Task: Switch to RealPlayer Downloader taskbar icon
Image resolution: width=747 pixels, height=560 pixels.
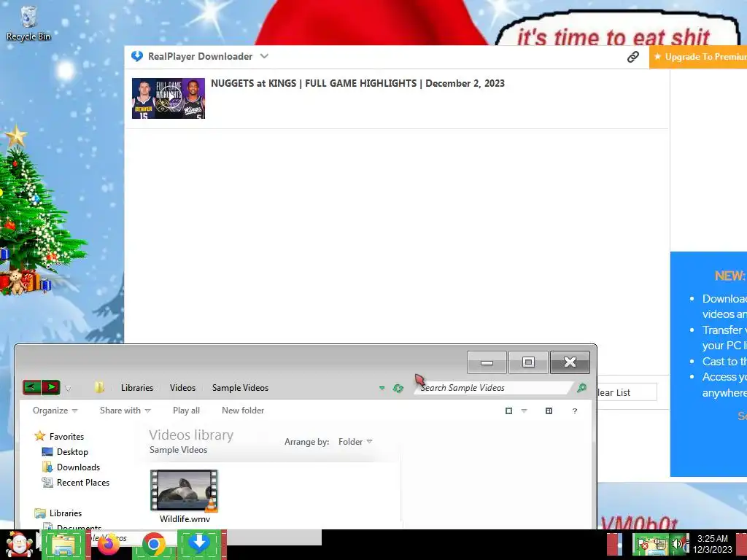Action: [200, 543]
